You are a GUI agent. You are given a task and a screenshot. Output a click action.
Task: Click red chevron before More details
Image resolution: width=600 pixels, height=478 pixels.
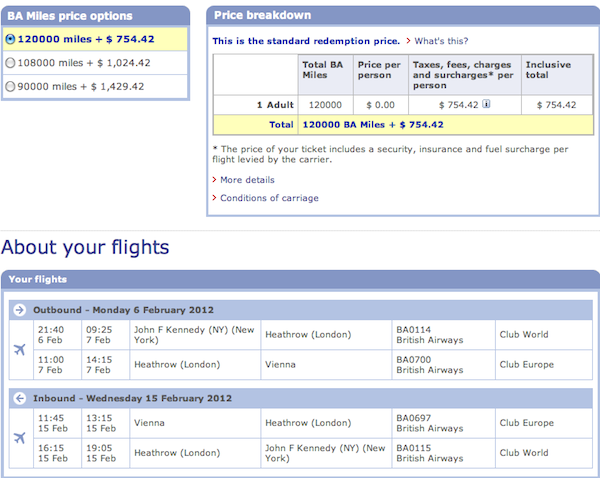[x=214, y=180]
